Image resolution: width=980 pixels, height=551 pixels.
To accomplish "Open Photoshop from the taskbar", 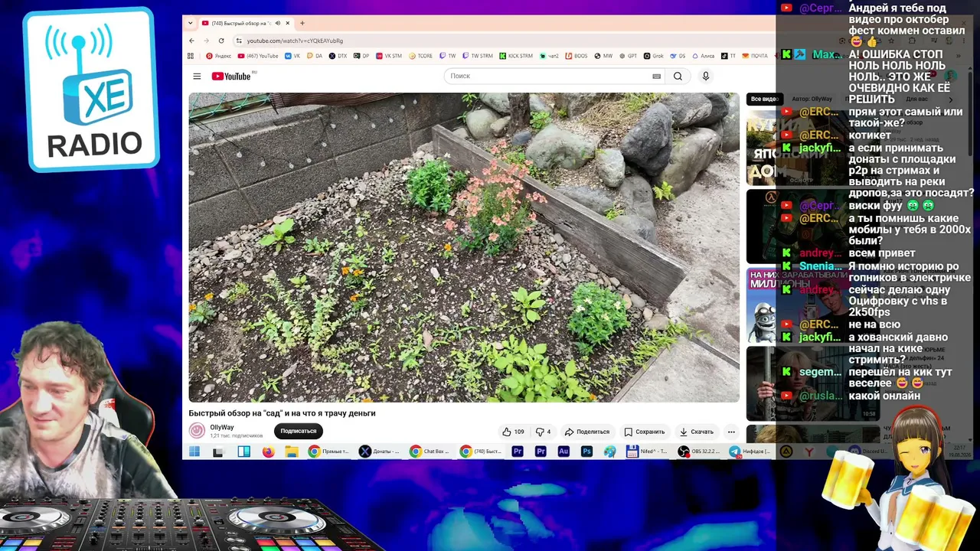I will (586, 452).
